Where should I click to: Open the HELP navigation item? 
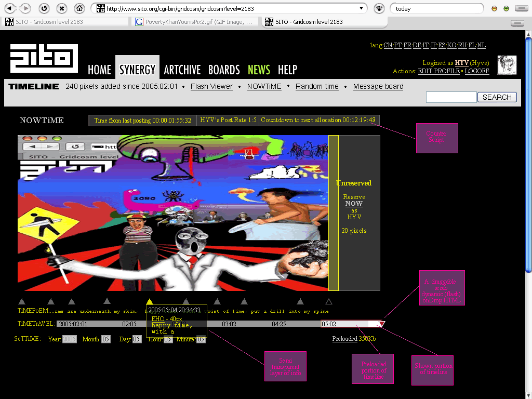287,70
